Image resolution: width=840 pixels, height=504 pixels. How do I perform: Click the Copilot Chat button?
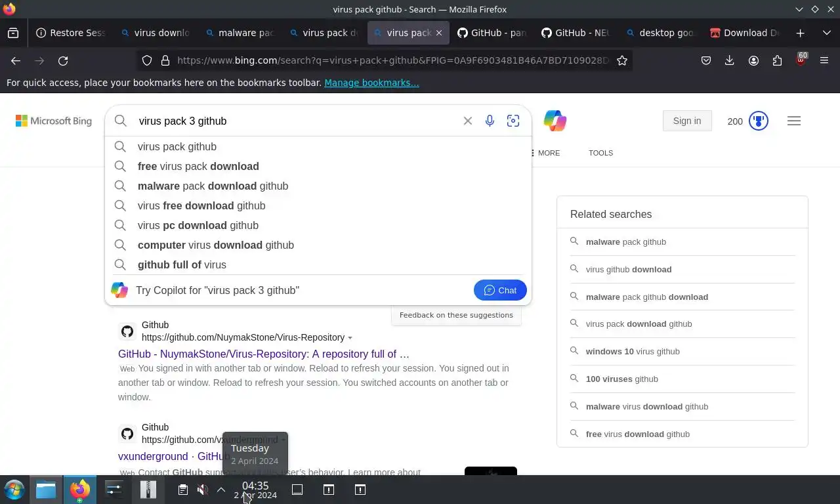500,290
